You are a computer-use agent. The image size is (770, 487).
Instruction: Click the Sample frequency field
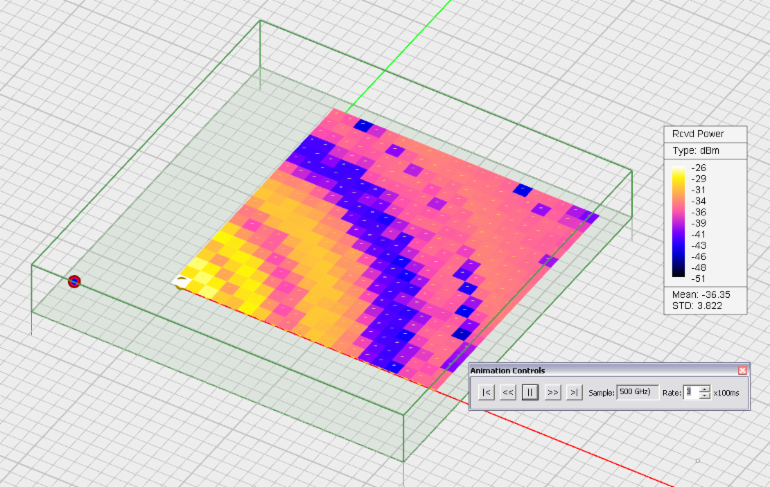(637, 392)
